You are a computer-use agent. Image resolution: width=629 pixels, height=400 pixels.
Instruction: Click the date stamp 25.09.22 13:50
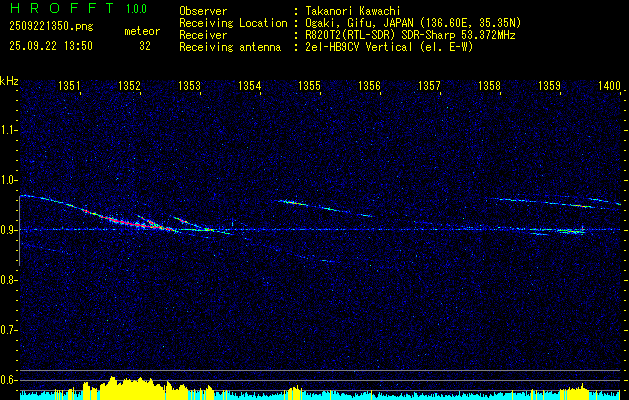pyautogui.click(x=51, y=46)
